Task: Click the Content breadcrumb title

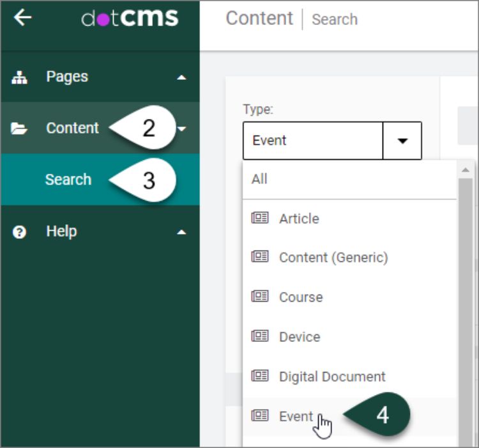Action: pyautogui.click(x=259, y=19)
